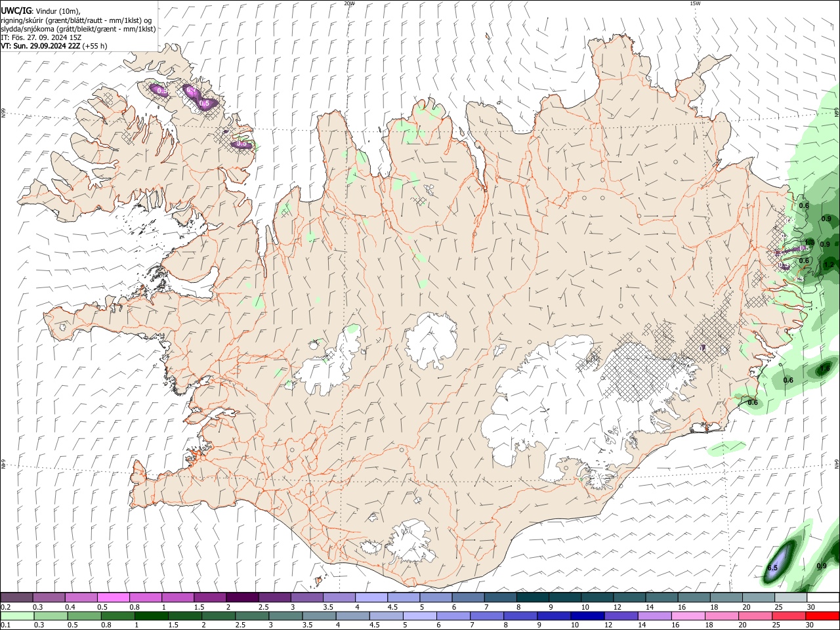The height and width of the screenshot is (630, 840).
Task: Click the '0.1' label of the rain legend
Action: coord(6,625)
